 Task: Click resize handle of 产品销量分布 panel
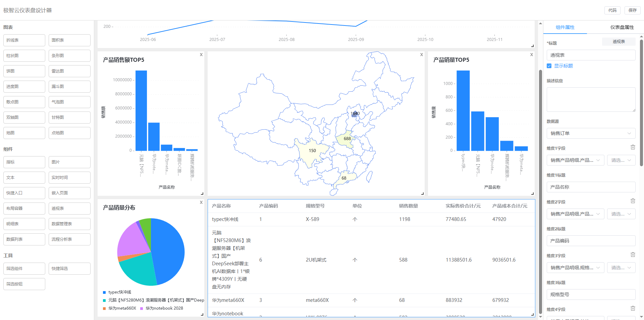coord(202,314)
